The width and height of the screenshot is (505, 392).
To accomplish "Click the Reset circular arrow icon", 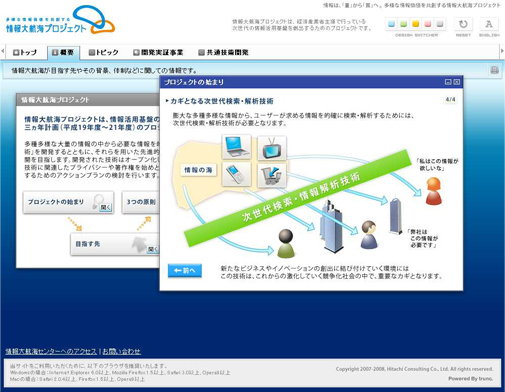I will (463, 24).
